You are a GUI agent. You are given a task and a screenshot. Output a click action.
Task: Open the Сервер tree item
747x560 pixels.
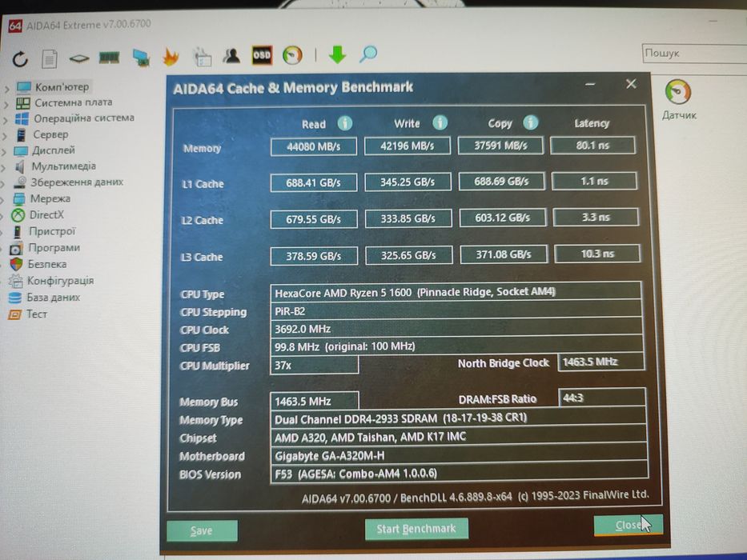point(50,134)
